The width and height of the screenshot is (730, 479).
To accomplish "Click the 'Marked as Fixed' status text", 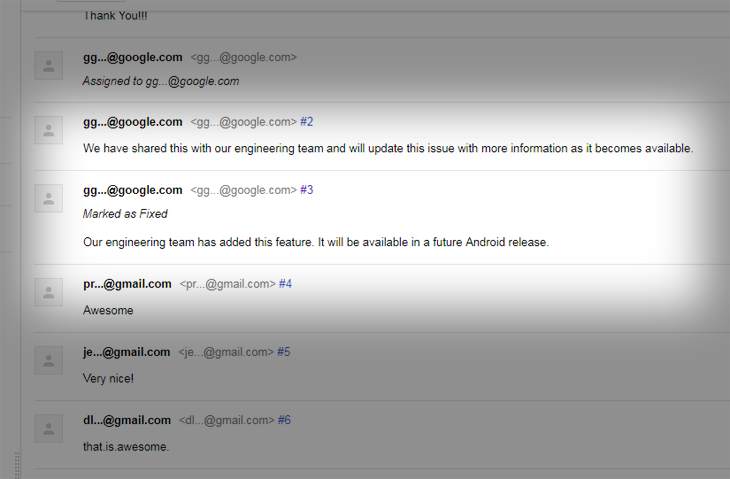I will 125,214.
